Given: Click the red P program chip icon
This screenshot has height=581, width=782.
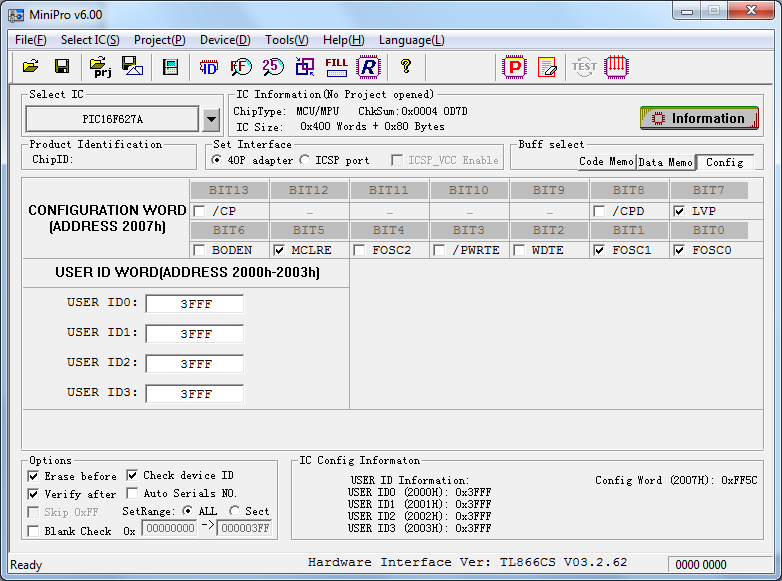Looking at the screenshot, I should (x=514, y=67).
